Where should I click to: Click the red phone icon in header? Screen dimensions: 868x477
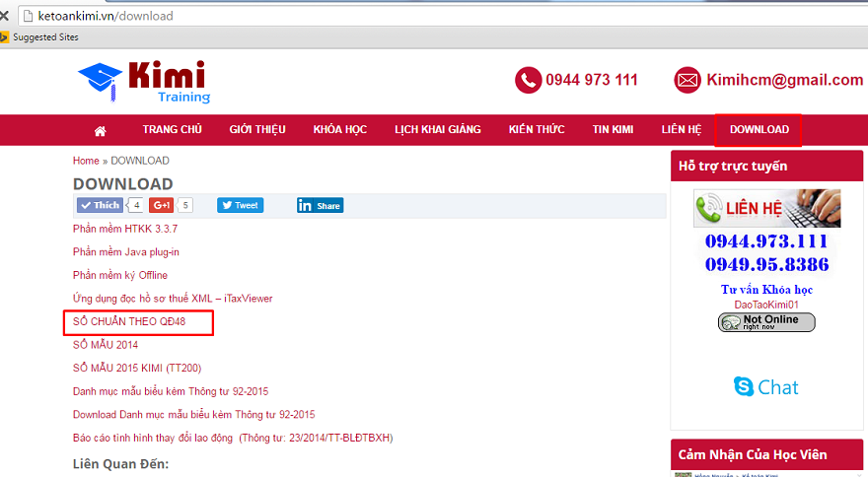pyautogui.click(x=528, y=81)
